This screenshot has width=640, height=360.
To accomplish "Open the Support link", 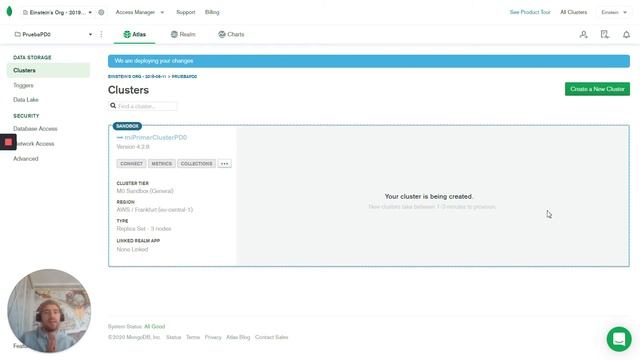I will pyautogui.click(x=186, y=12).
